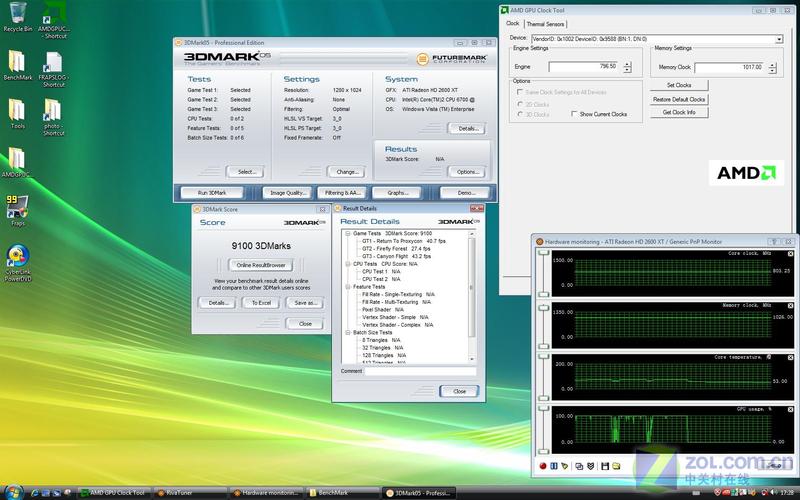Launch Internet Explorer from quick launch
Screen dimensions: 800x500
click(x=35, y=493)
